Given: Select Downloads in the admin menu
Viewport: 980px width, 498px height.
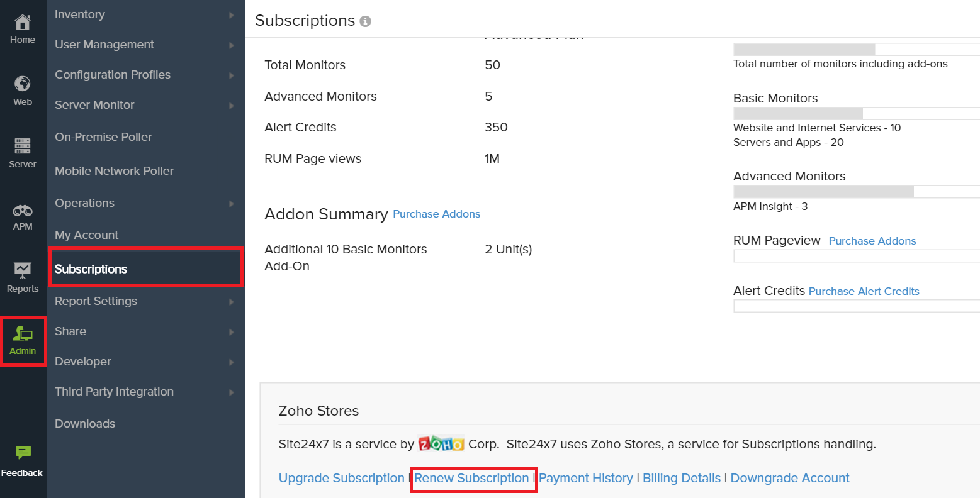Looking at the screenshot, I should [85, 424].
